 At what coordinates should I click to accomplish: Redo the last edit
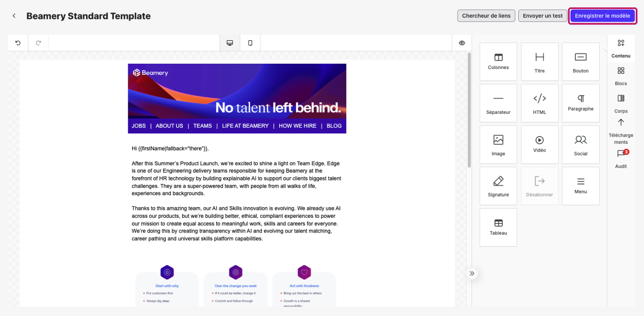coord(38,43)
